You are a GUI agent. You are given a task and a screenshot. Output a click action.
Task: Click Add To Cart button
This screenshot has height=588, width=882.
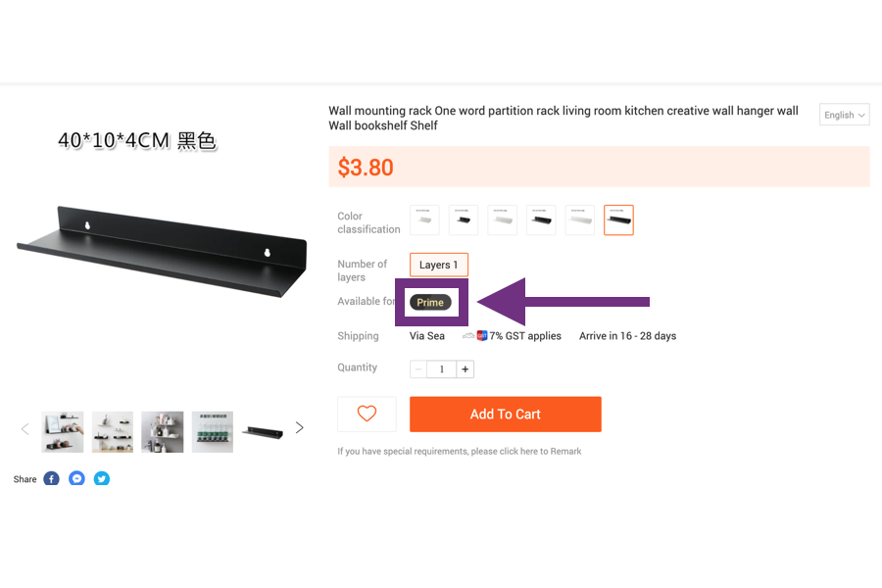[505, 415]
